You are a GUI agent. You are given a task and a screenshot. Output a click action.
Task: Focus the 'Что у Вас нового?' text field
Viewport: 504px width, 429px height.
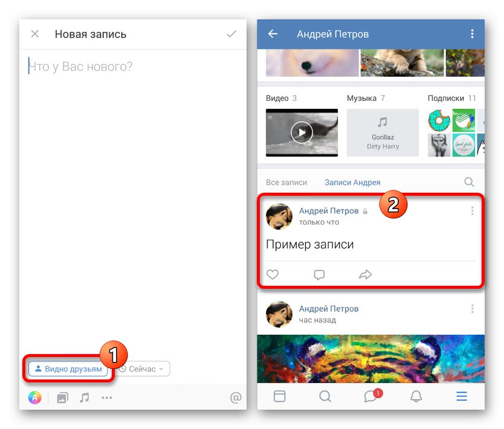click(x=133, y=66)
